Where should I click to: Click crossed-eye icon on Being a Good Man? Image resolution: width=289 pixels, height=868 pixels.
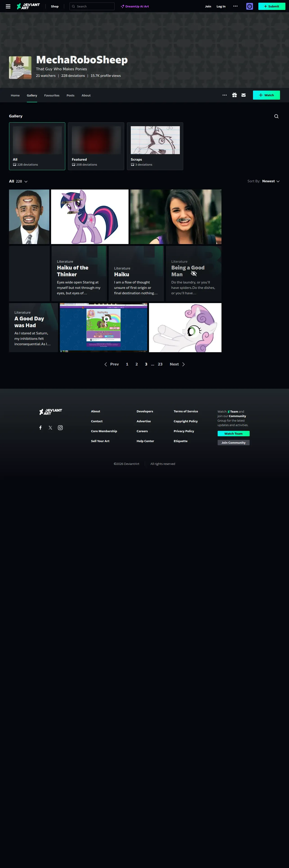tap(194, 273)
